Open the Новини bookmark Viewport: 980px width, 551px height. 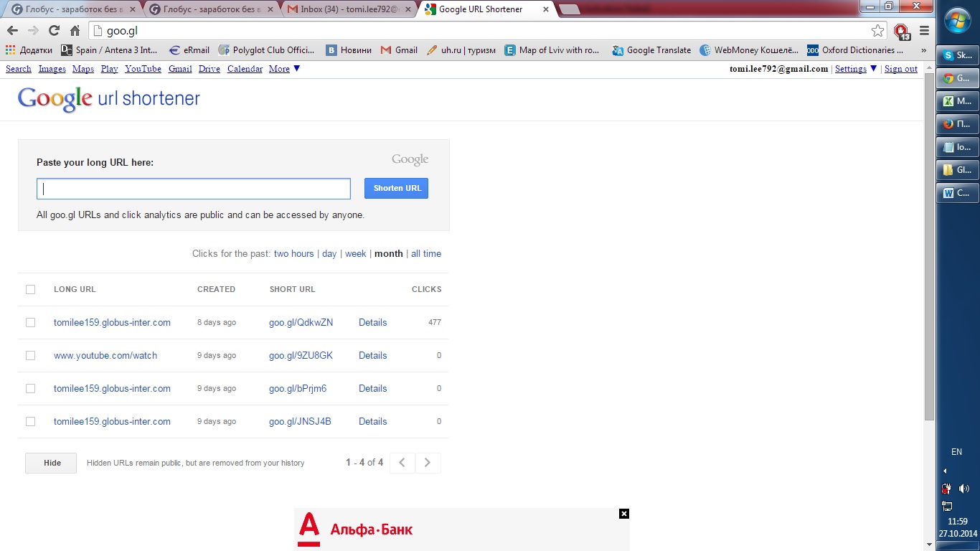[x=349, y=50]
